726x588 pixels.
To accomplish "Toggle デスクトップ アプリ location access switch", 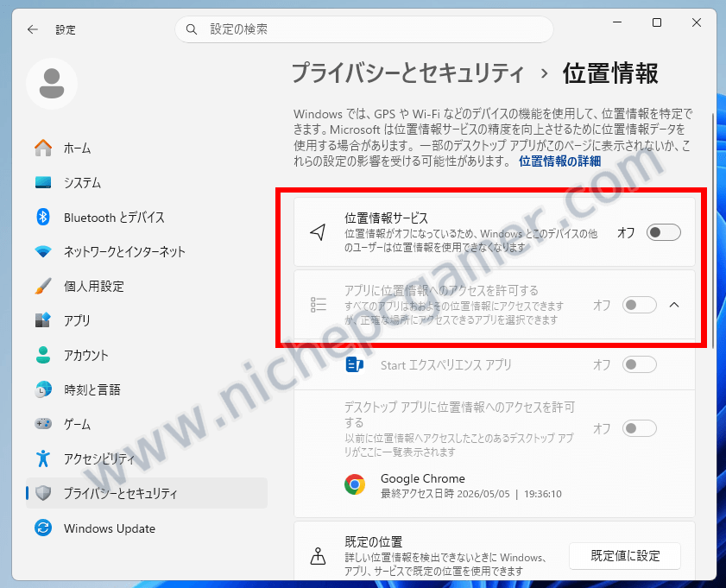I will pos(640,428).
